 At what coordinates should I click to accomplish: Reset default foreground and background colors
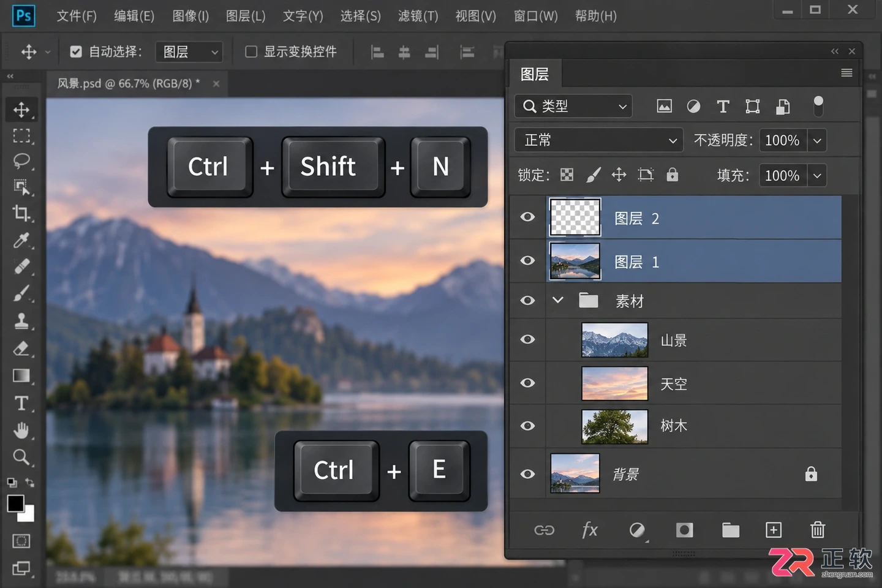point(12,483)
